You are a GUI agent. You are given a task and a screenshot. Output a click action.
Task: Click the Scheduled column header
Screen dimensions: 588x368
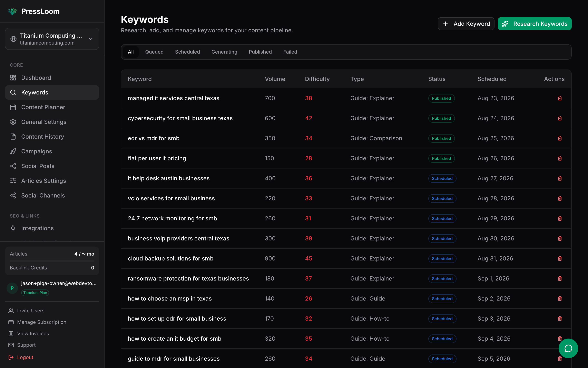492,79
